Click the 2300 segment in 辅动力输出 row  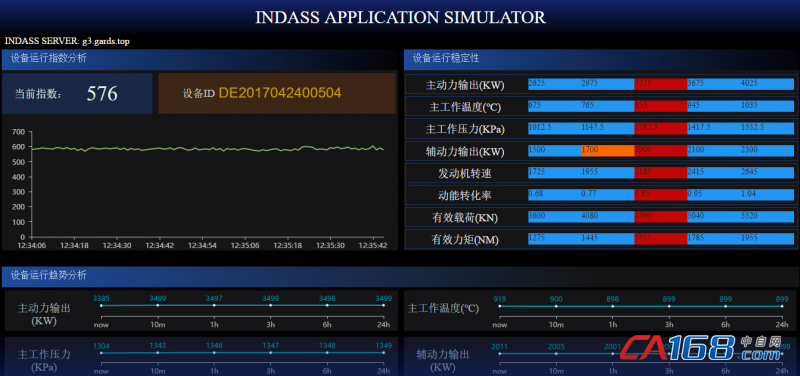(x=767, y=151)
